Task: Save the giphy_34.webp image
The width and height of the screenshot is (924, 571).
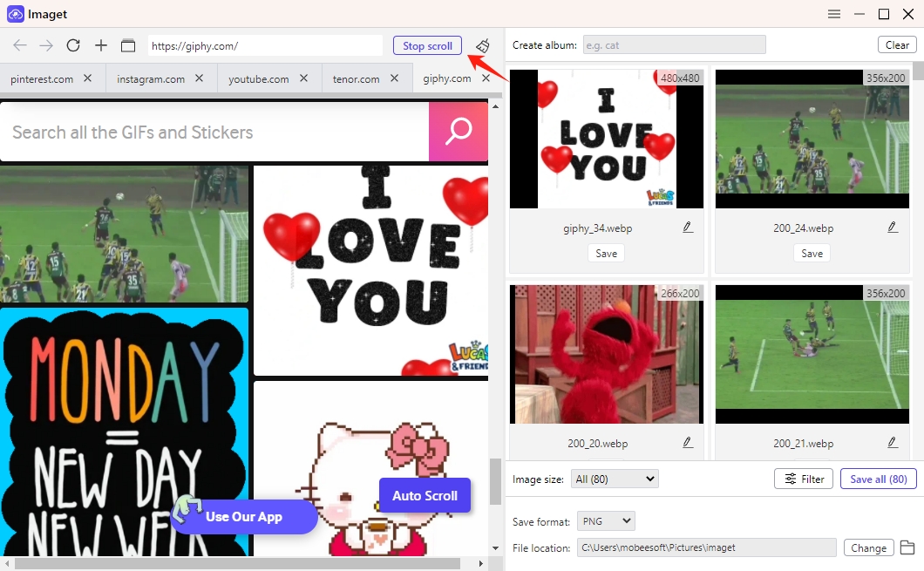Action: (x=607, y=254)
